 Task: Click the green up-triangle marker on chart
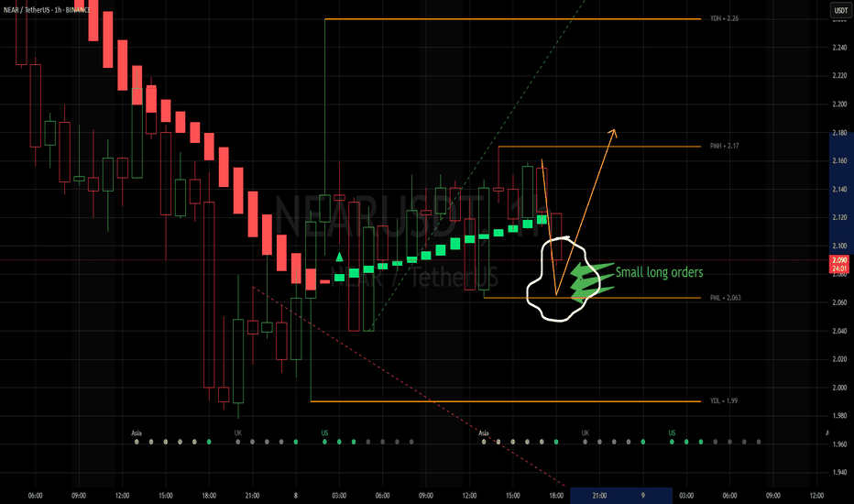[x=339, y=257]
